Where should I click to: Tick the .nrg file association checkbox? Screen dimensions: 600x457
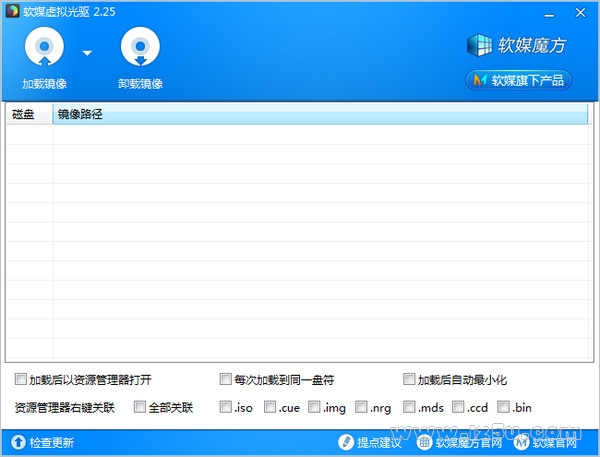[360, 407]
